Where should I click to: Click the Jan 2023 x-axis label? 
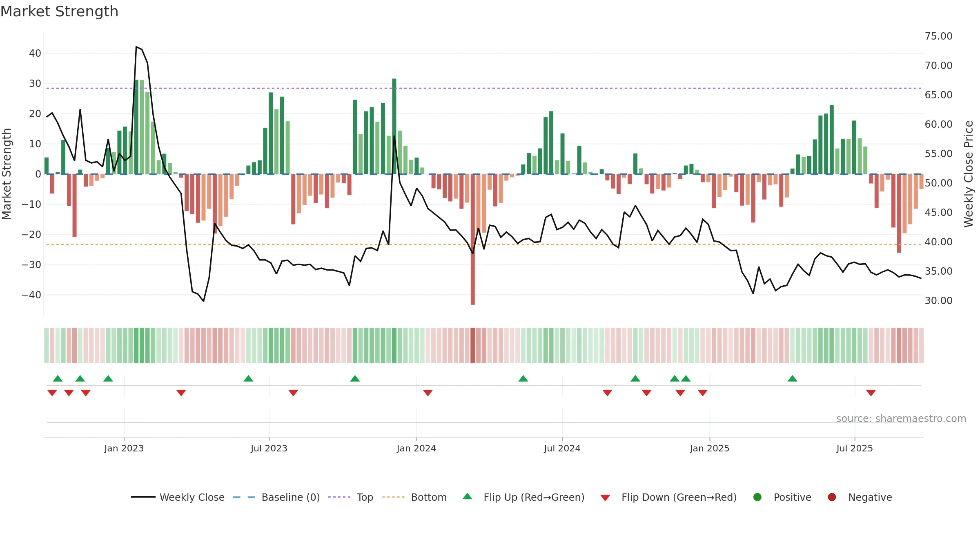(124, 448)
